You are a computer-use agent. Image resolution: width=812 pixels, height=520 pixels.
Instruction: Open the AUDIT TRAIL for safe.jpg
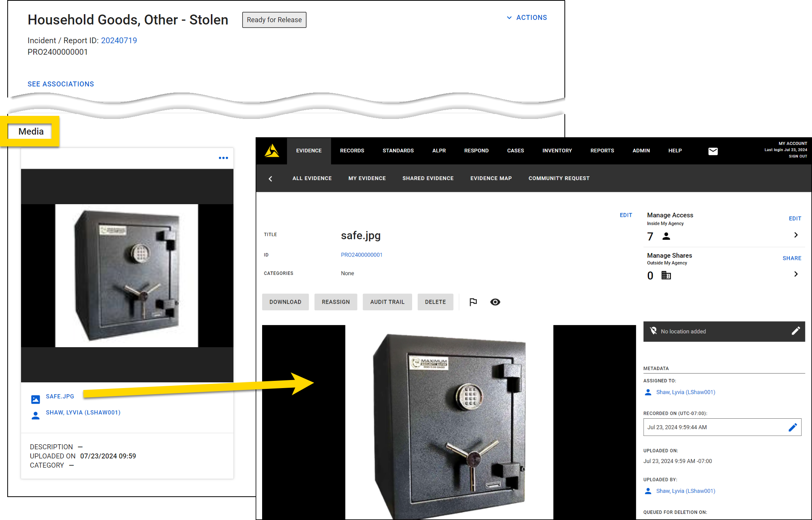(387, 302)
